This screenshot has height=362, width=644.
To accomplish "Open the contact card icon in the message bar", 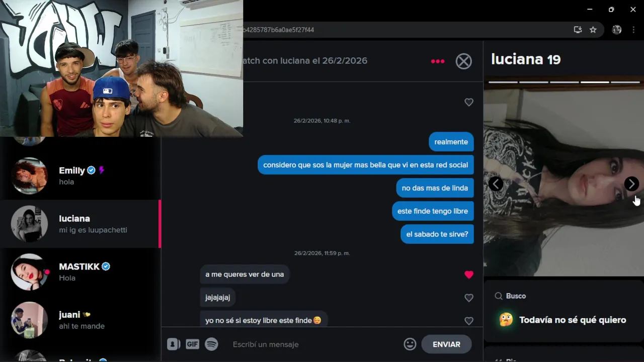I will click(x=174, y=344).
